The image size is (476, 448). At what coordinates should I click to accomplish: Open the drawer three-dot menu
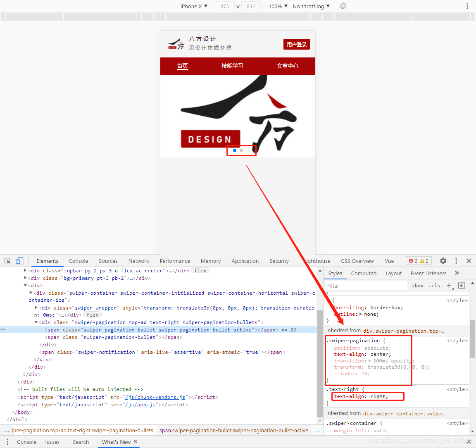[x=7, y=442]
